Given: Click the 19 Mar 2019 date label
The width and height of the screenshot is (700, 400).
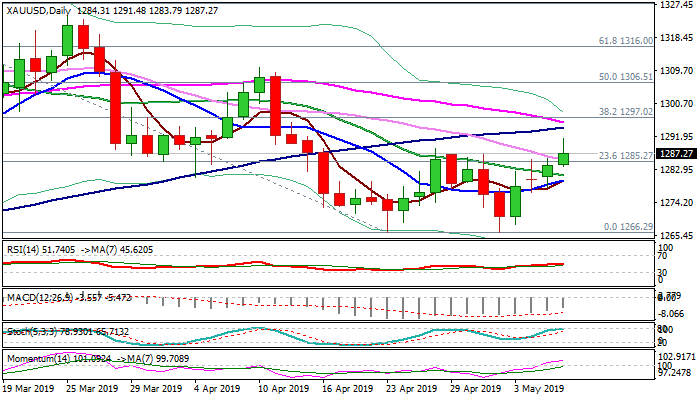Looking at the screenshot, I should coord(28,389).
